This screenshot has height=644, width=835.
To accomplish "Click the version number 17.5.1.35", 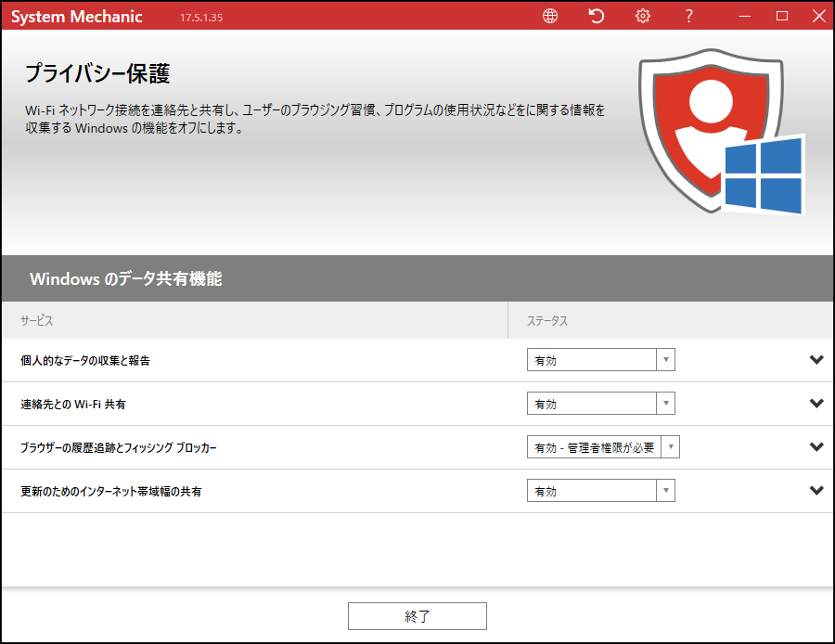I will click(x=201, y=18).
